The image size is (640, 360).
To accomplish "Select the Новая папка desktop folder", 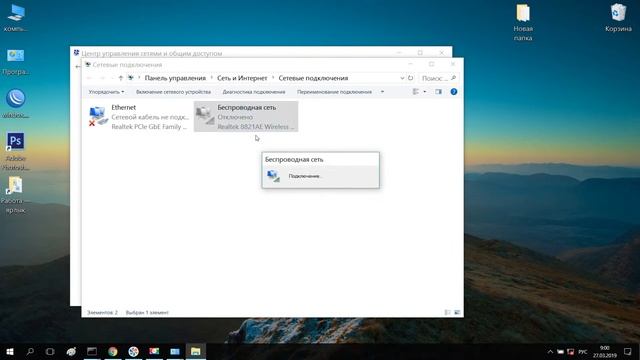I will pos(523,22).
